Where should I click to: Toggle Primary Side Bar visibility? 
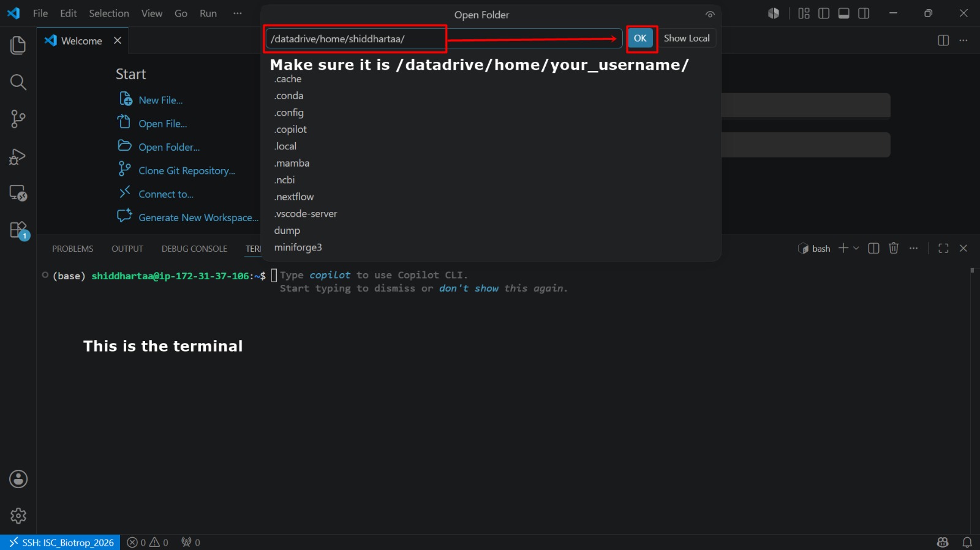[x=824, y=13]
